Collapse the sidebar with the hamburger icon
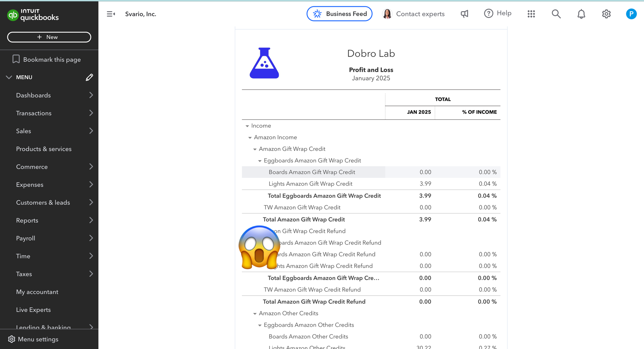 [111, 14]
